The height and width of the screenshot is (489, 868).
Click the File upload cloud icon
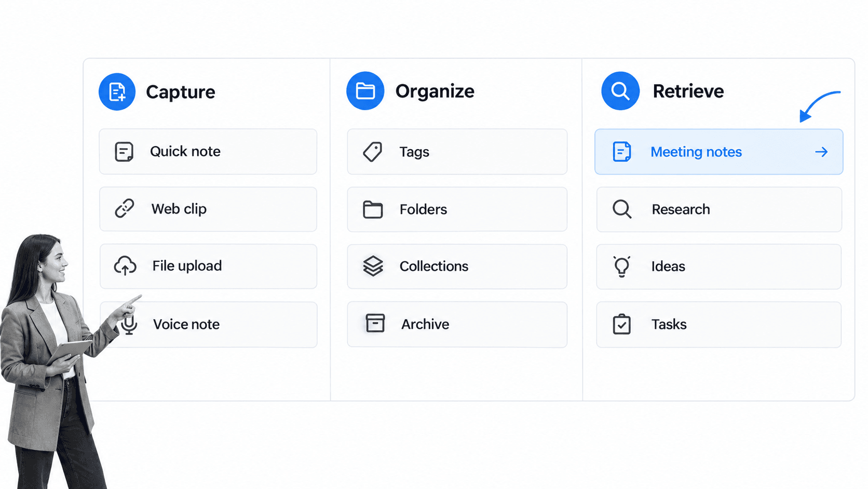click(125, 266)
